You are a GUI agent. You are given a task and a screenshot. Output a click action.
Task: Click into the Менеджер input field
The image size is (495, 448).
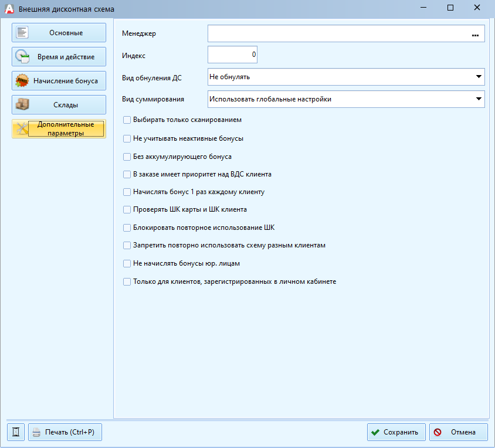click(346, 33)
